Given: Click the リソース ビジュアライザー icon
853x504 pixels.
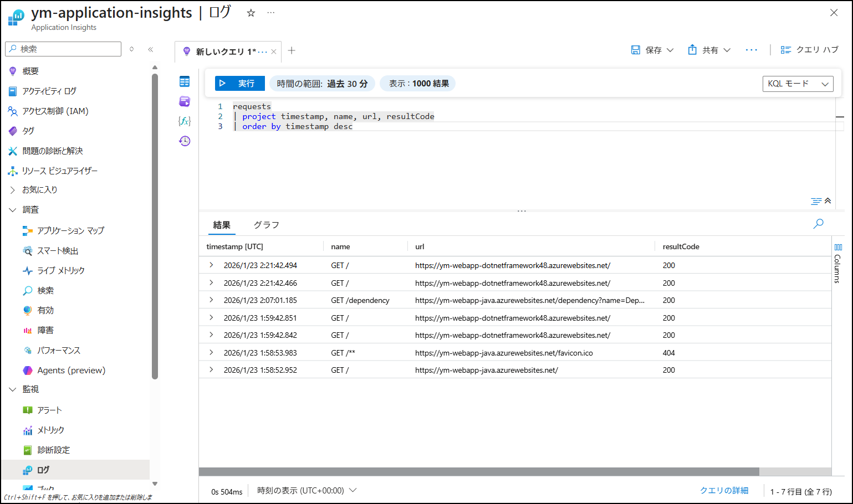Looking at the screenshot, I should [x=13, y=171].
